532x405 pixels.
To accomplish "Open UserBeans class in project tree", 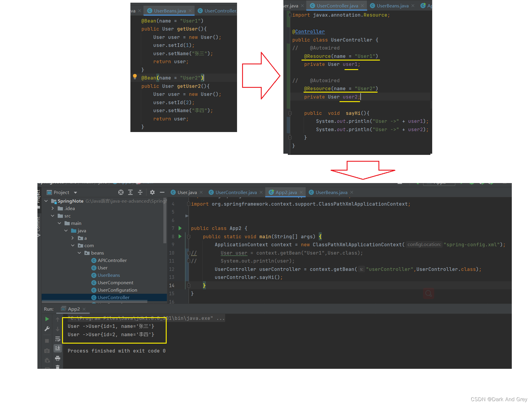I will tap(109, 275).
